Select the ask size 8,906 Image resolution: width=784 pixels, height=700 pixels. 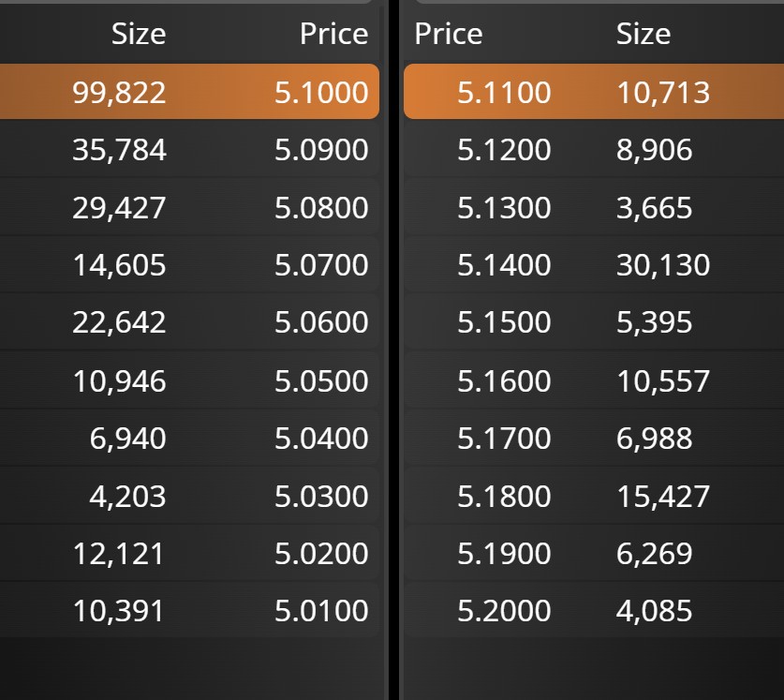pyautogui.click(x=654, y=150)
